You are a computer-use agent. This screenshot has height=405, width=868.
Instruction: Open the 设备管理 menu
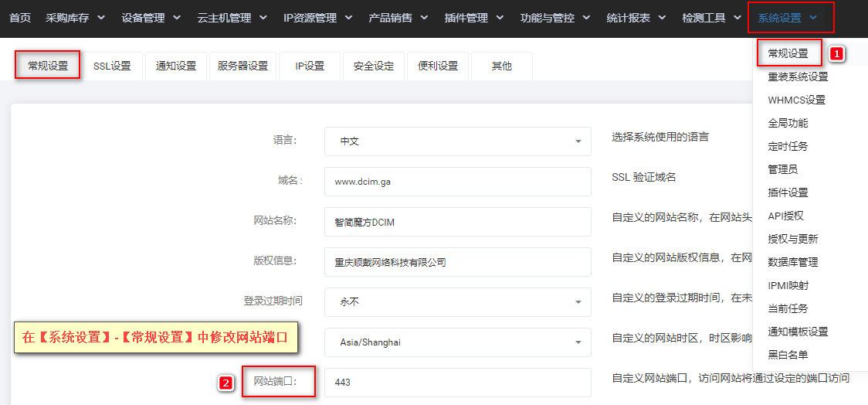click(x=151, y=18)
